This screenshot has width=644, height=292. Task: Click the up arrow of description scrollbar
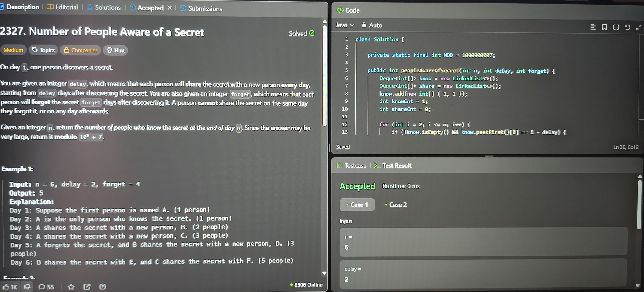(x=325, y=21)
